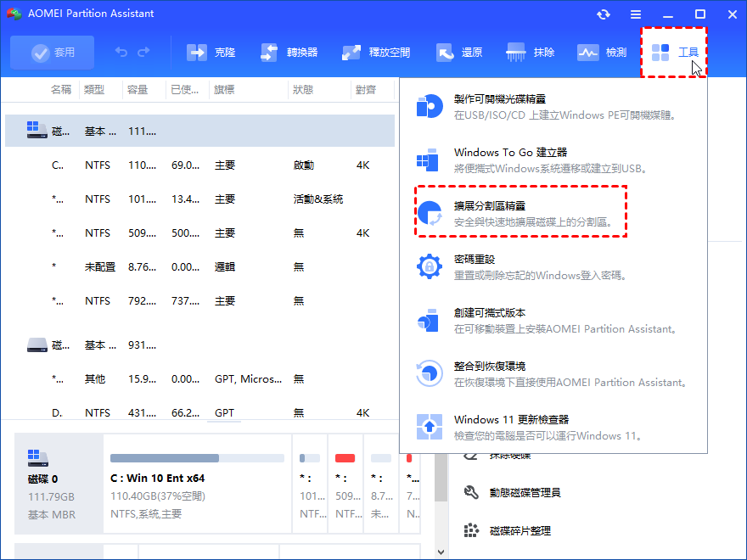Open the 轉換器 (Converter) toolbar item

289,53
